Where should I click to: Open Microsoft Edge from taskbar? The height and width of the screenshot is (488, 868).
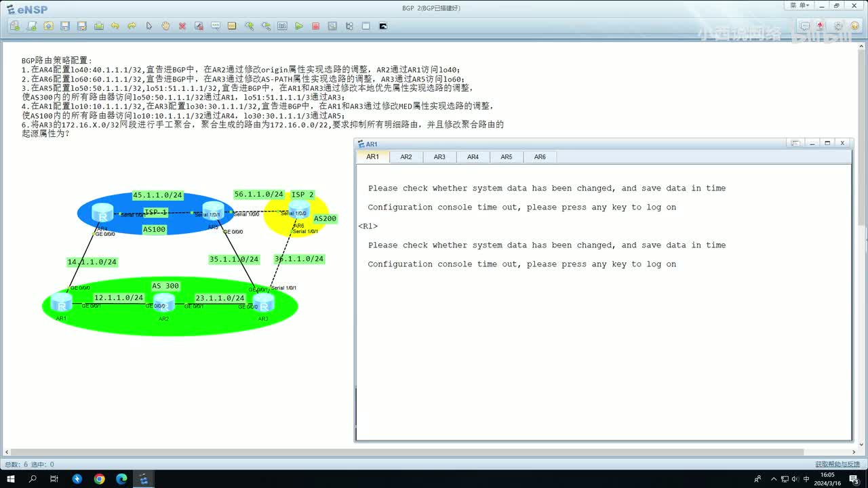click(x=122, y=479)
